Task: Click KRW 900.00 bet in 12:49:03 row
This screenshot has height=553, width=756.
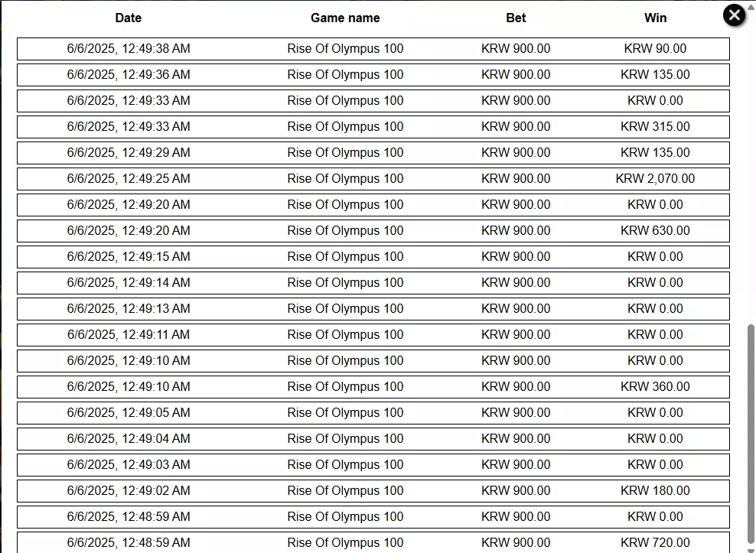Action: [516, 465]
